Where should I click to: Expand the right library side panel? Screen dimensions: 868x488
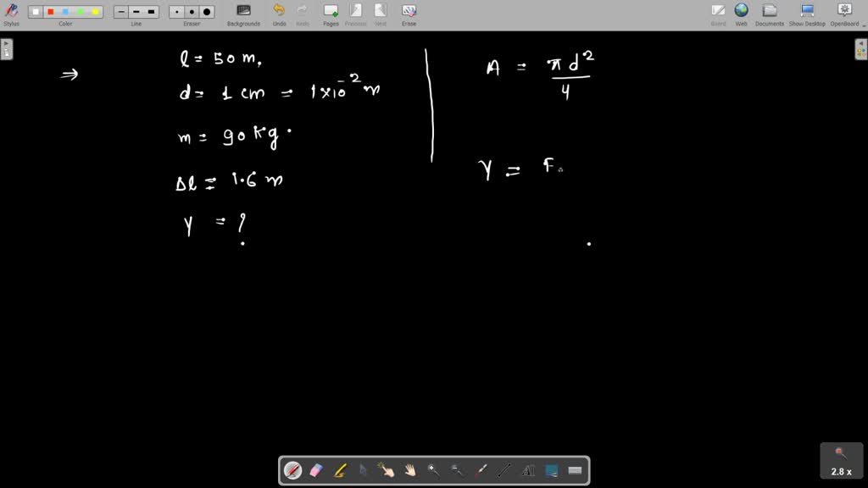(x=861, y=49)
